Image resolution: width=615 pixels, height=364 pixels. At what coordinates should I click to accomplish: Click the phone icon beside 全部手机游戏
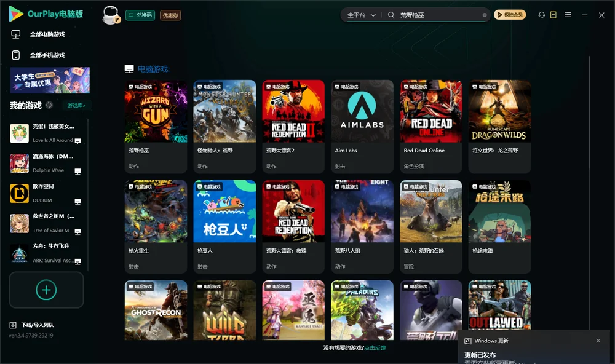(16, 55)
